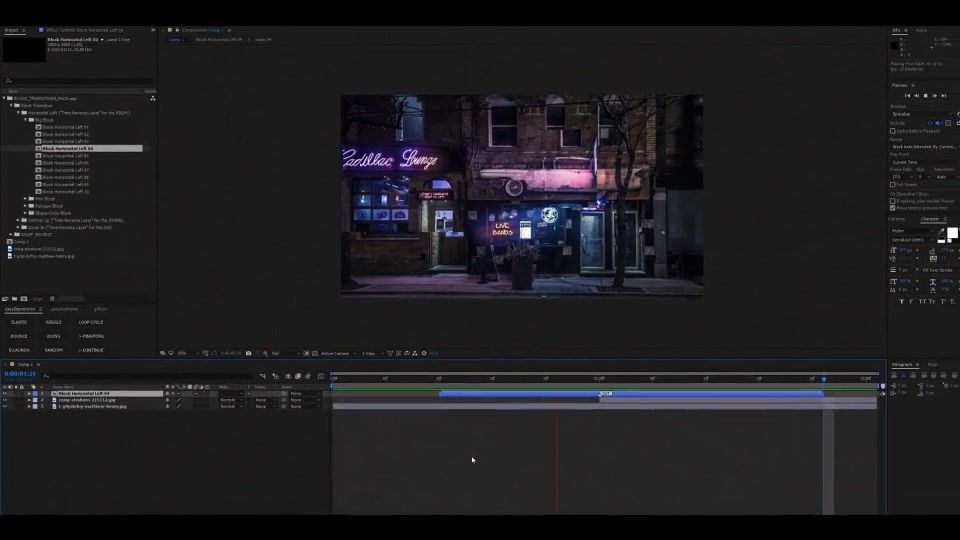The image size is (960, 540).
Task: Select the Project panel tab
Action: point(12,30)
